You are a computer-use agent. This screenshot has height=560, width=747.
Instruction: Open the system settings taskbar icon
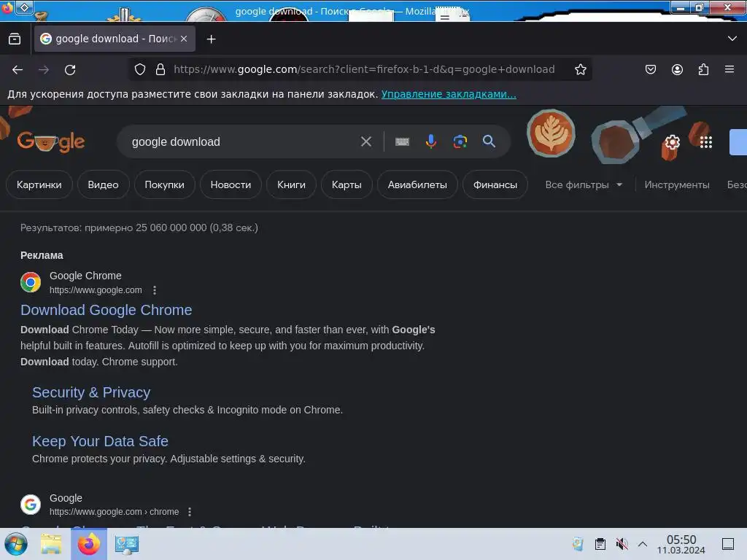[x=126, y=544]
